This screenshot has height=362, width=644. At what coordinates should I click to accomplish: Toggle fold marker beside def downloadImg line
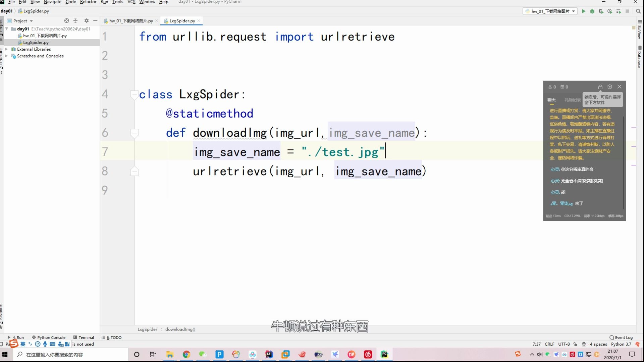click(x=134, y=133)
